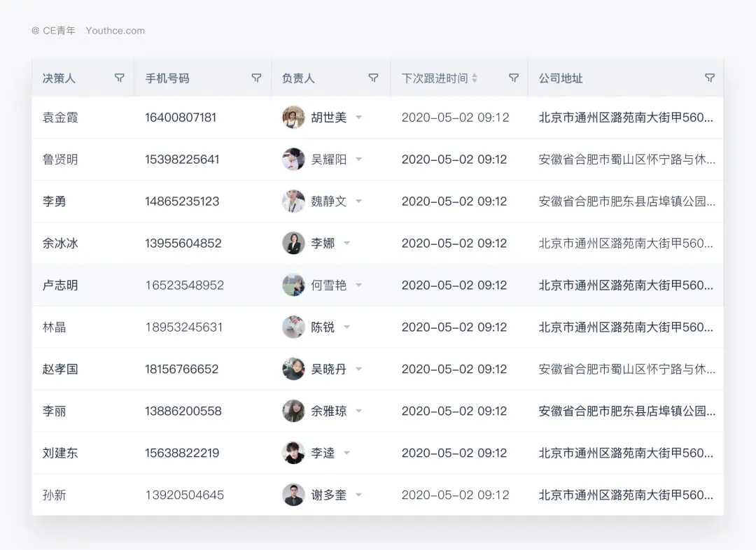Expand dropdown arrow next to 吴晓丹
Image resolution: width=756 pixels, height=550 pixels.
point(358,369)
